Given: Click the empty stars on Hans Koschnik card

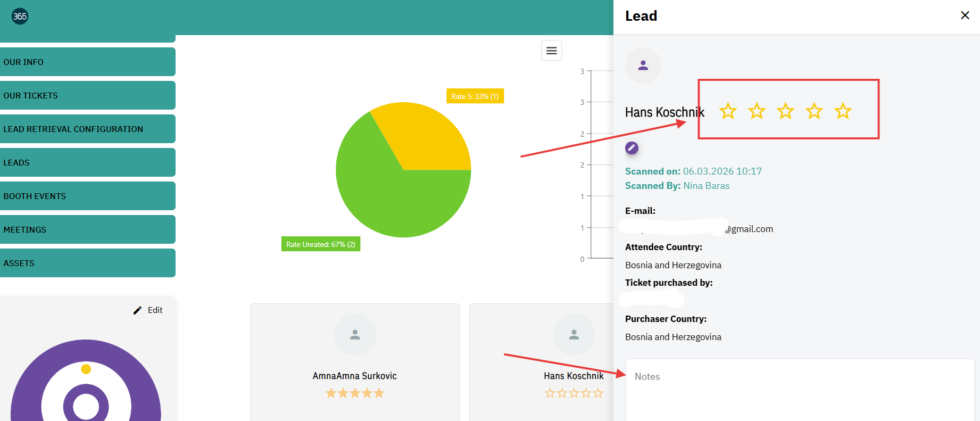Looking at the screenshot, I should point(574,393).
